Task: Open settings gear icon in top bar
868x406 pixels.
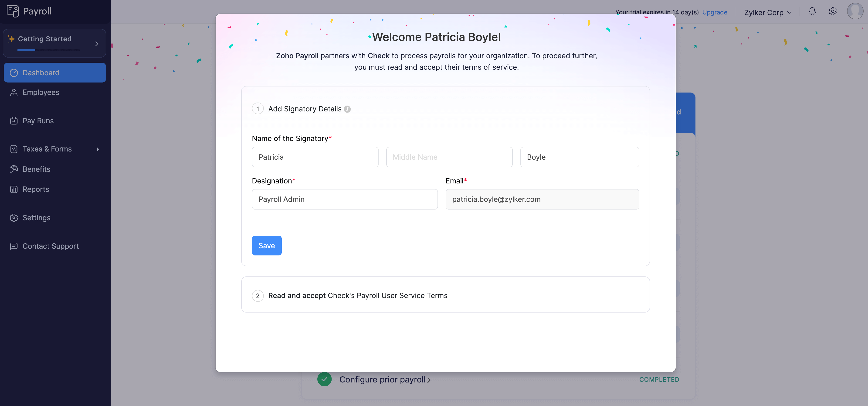Action: click(833, 12)
